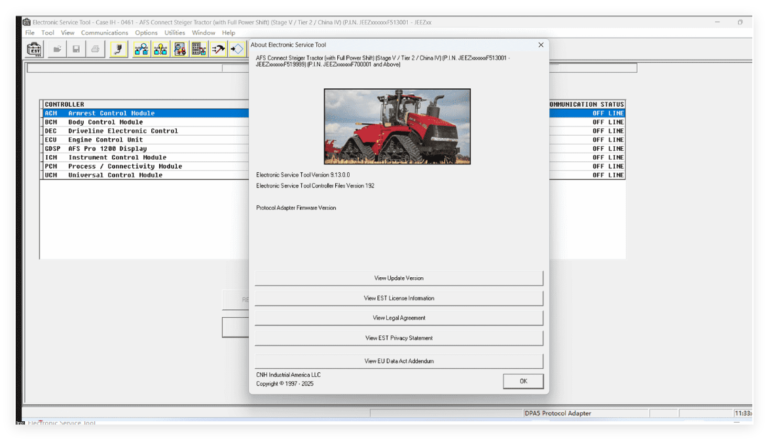The height and width of the screenshot is (439, 768).
Task: Click the EST toolbox icon in the toolbar
Action: pyautogui.click(x=34, y=49)
